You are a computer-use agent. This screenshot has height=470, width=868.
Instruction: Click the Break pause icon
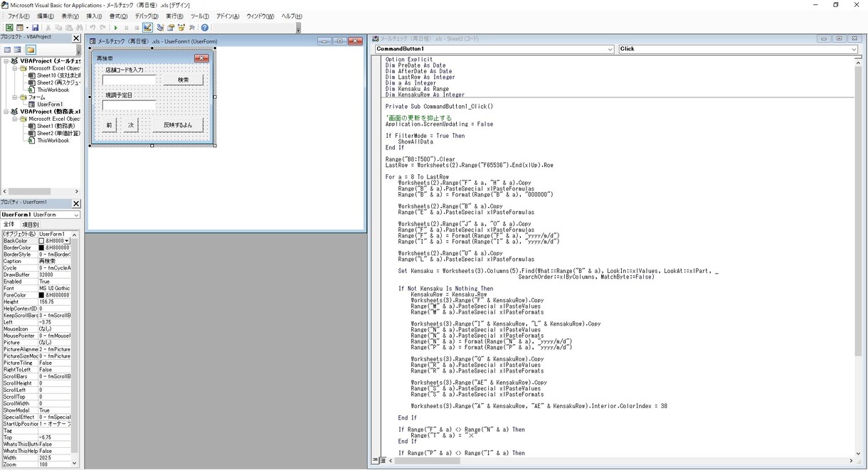pyautogui.click(x=126, y=28)
